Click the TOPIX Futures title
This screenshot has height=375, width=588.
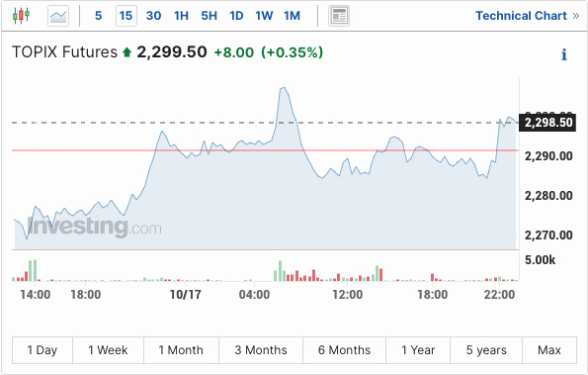pos(64,52)
